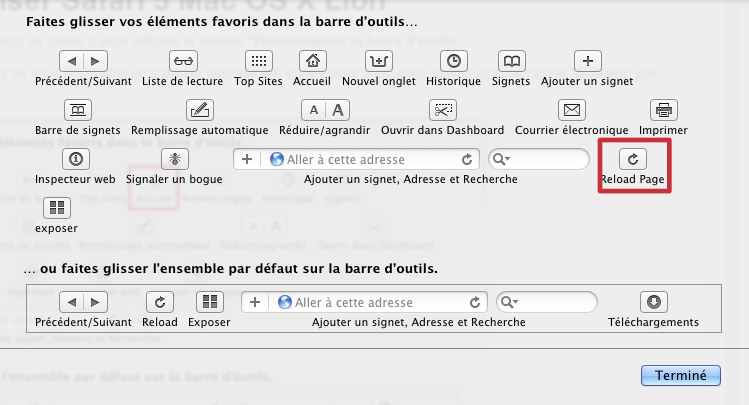The height and width of the screenshot is (405, 749).
Task: Click the Nouvel onglet icon
Action: (x=379, y=61)
